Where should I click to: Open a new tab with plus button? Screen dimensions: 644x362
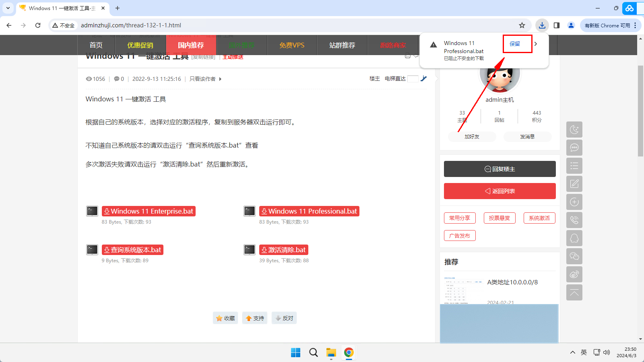118,8
